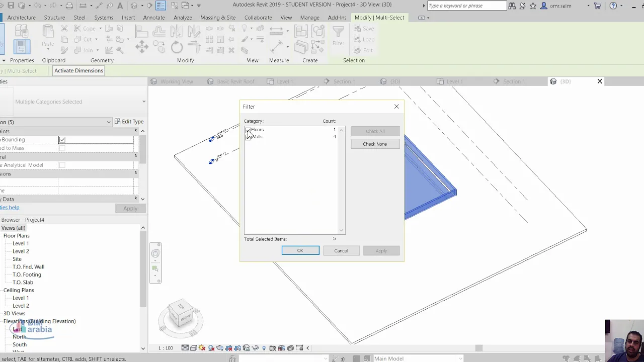Toggle the Enable Analytical Model checkbox
644x362 pixels.
tap(62, 165)
